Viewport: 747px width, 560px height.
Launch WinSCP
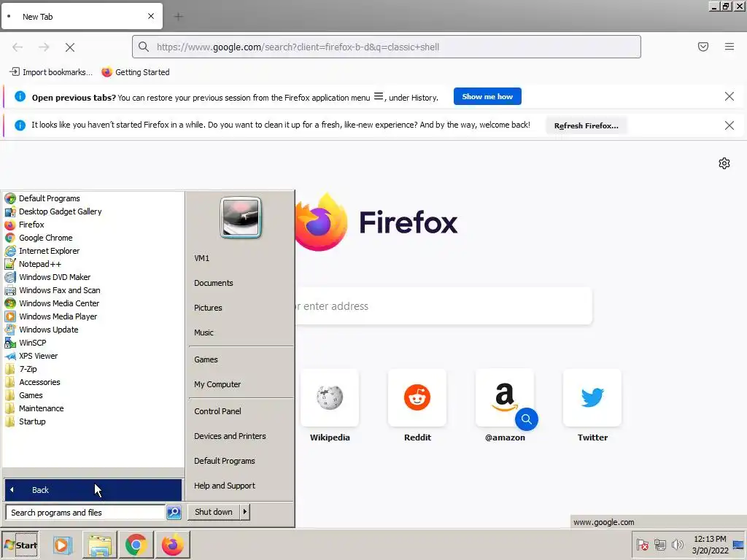(26, 343)
